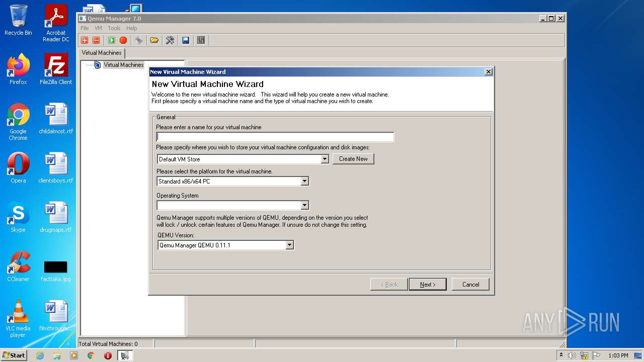The height and width of the screenshot is (362, 644).
Task: Click Internet Explorer icon in taskbar
Action: 40,355
